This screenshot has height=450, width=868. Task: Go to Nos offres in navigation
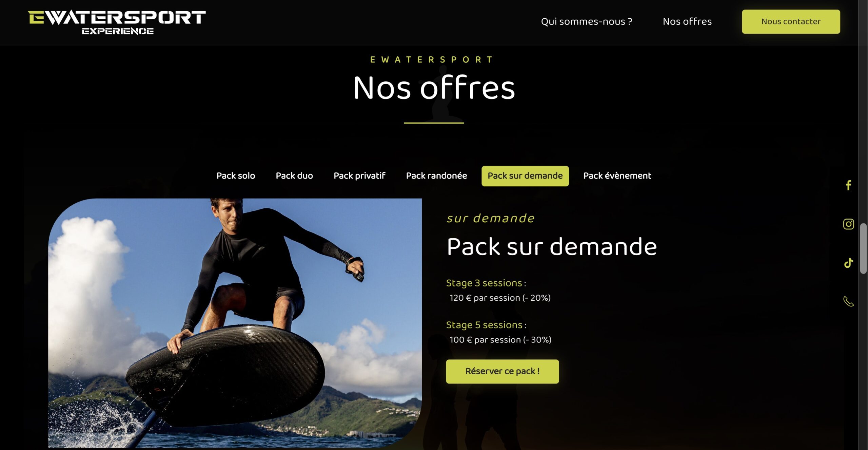coord(687,21)
